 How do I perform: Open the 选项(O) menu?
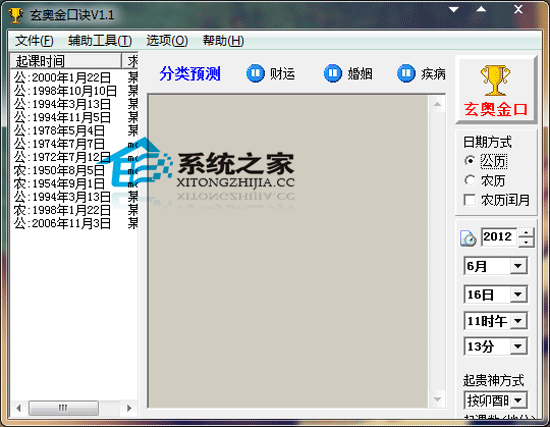point(167,41)
